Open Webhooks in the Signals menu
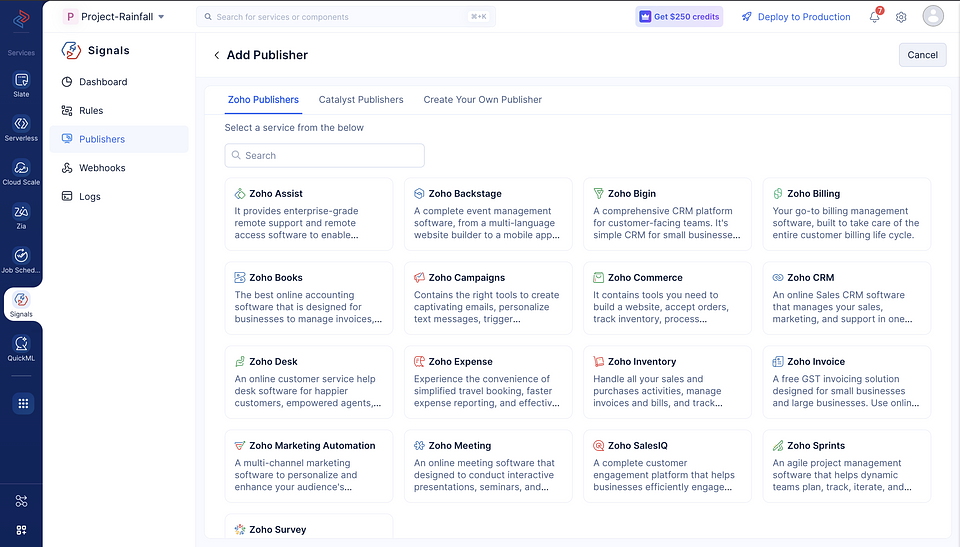The height and width of the screenshot is (547, 960). coord(119,168)
